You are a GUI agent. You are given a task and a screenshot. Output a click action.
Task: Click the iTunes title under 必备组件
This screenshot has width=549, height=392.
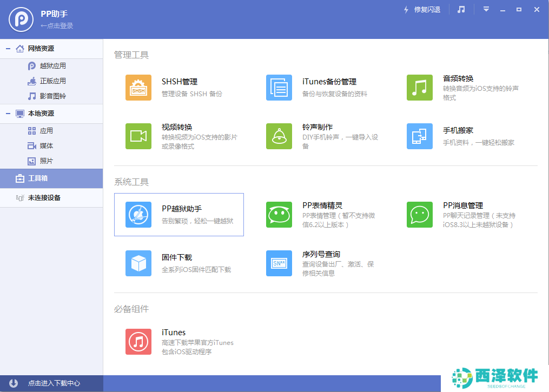[x=174, y=333]
